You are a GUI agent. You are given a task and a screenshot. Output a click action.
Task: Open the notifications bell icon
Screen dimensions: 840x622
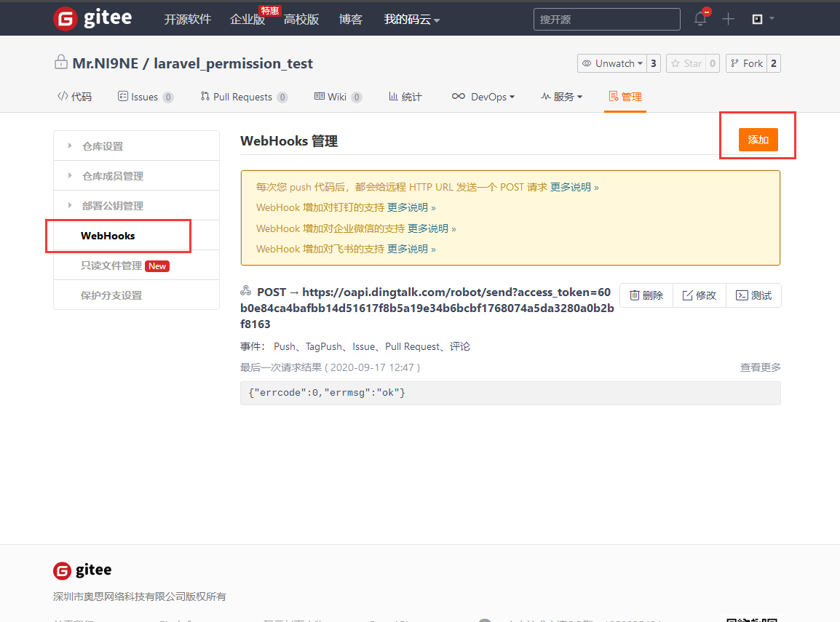tap(700, 19)
